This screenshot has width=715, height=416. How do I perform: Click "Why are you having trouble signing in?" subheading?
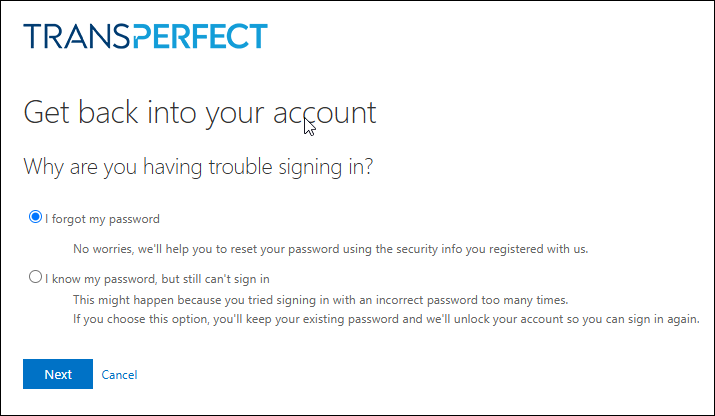(x=198, y=166)
